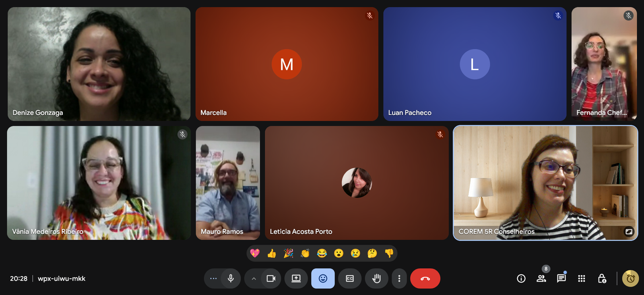644x295 pixels.
Task: Toggle the camera on or off
Action: coord(271,278)
